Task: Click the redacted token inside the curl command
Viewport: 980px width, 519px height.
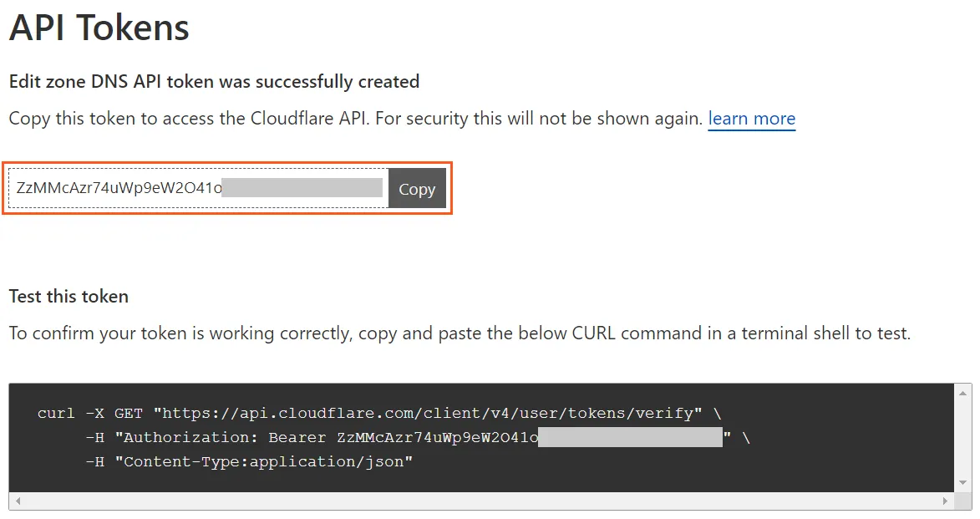Action: click(x=631, y=436)
